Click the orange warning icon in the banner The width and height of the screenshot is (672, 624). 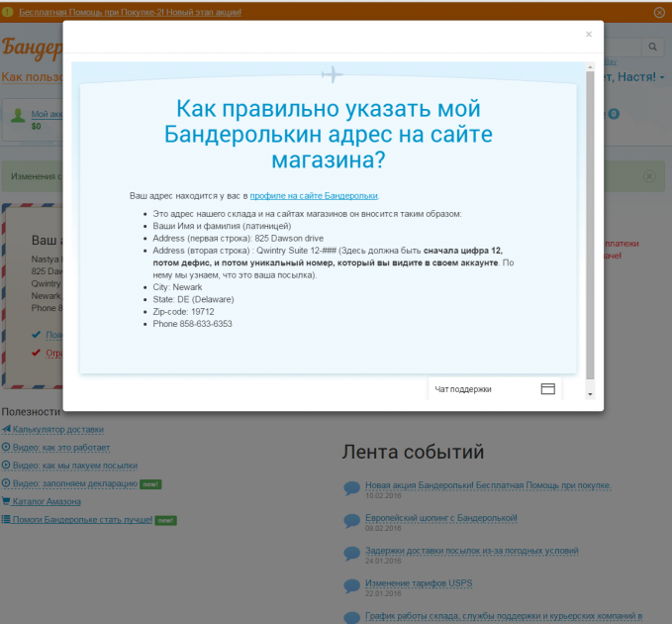click(x=8, y=12)
